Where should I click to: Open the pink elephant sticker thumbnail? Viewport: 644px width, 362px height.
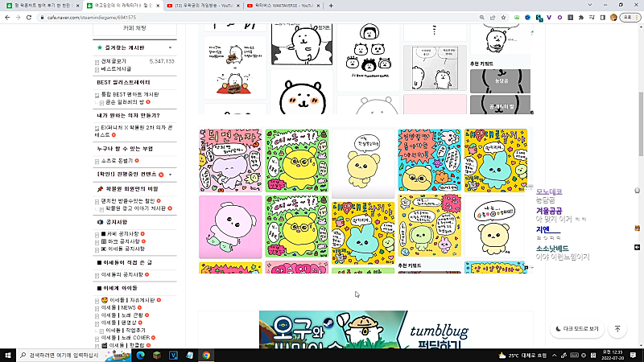click(x=230, y=160)
